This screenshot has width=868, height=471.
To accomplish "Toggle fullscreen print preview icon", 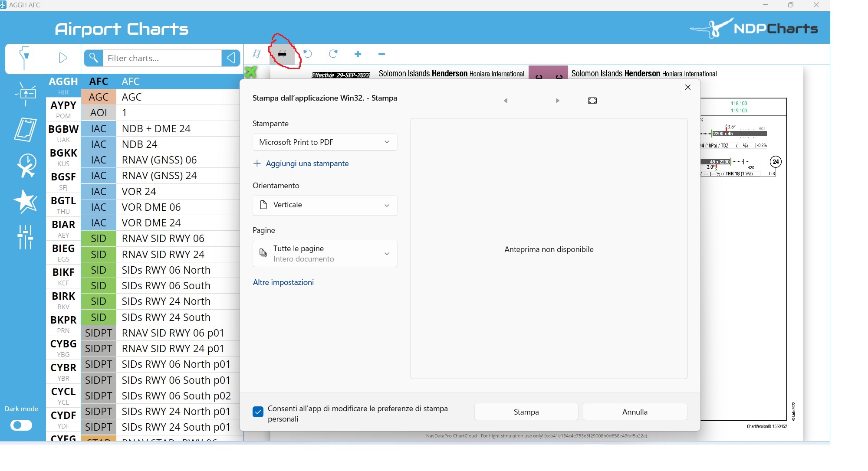I will coord(592,101).
